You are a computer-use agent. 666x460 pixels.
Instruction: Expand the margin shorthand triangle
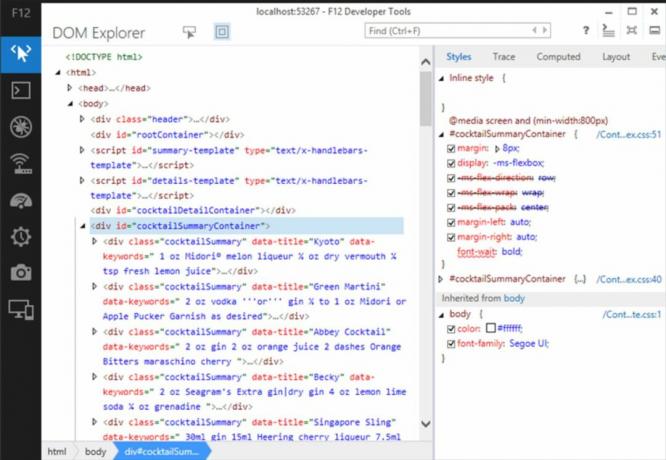coord(497,149)
